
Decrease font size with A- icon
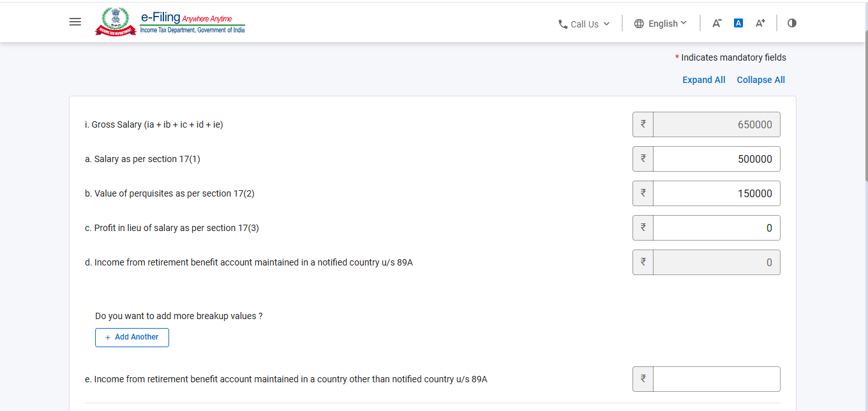tap(717, 23)
